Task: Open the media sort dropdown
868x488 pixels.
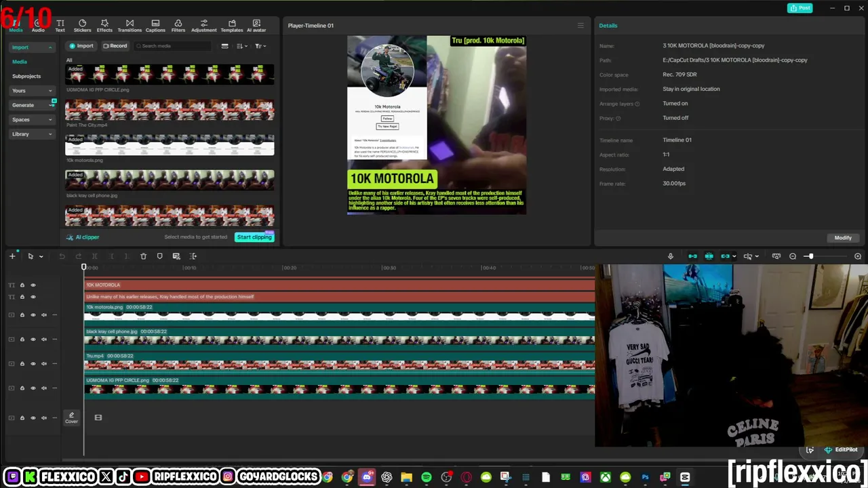Action: pyautogui.click(x=241, y=46)
